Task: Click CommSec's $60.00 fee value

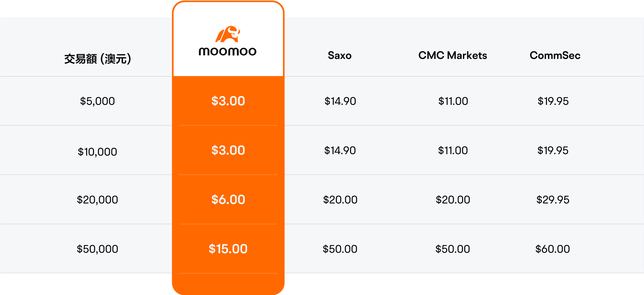Action: pyautogui.click(x=552, y=249)
